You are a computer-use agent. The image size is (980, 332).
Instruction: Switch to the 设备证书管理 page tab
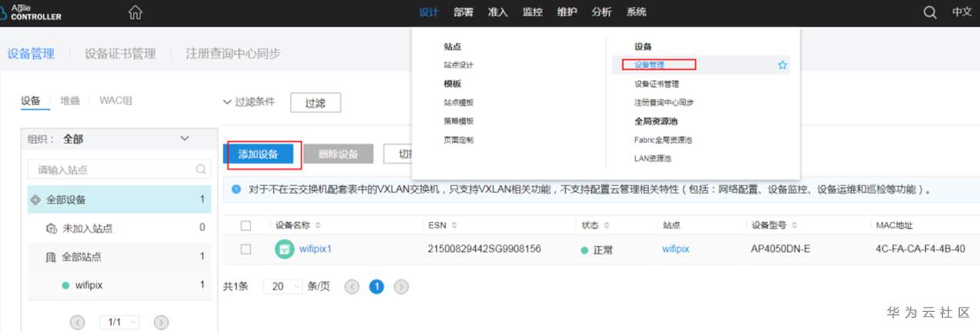click(x=120, y=53)
